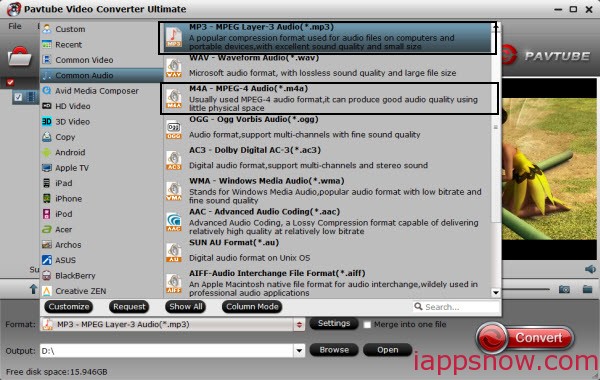Click 'Digital audio format on Unix OS' text
This screenshot has width=600, height=380.
249,258
